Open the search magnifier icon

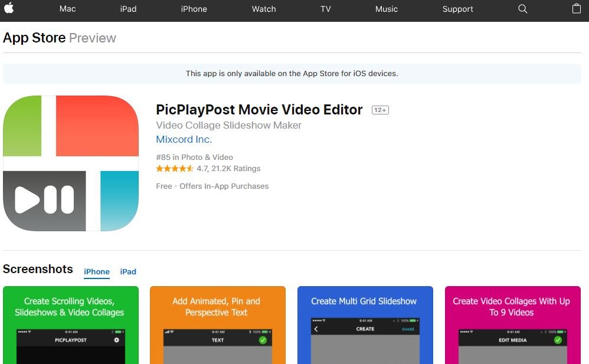coord(522,9)
